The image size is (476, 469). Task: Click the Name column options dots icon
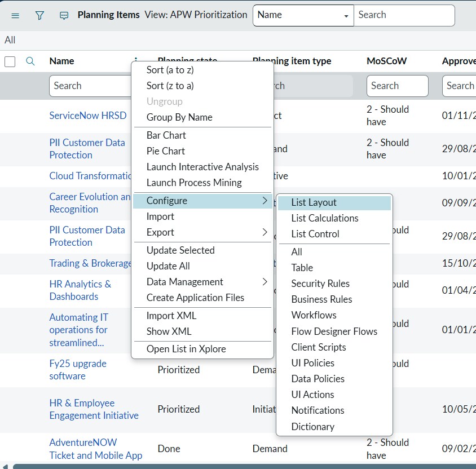136,60
